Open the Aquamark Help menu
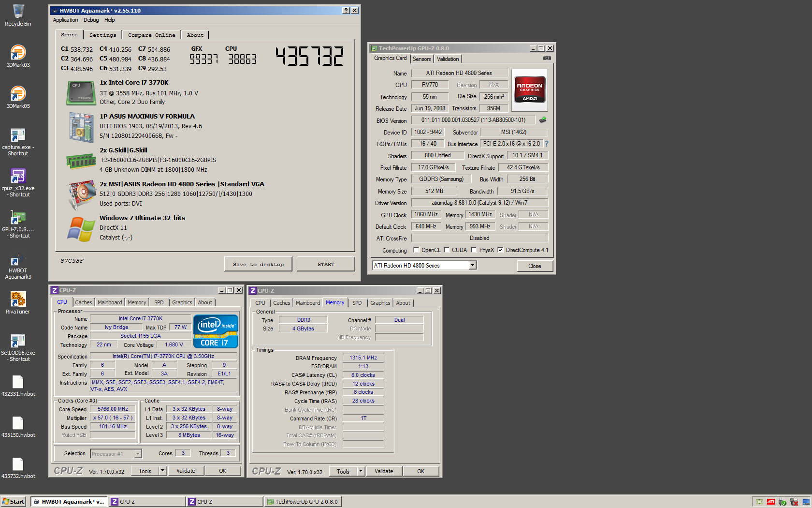This screenshot has height=508, width=812. click(x=110, y=20)
